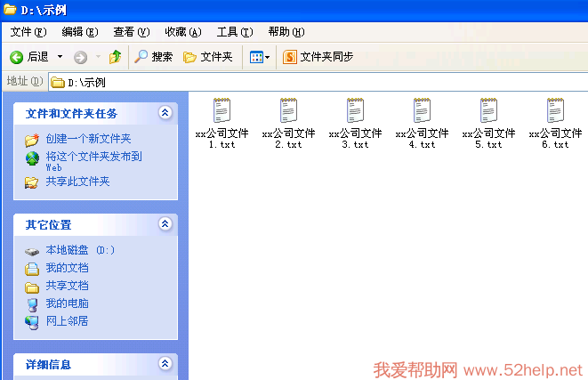Image resolution: width=588 pixels, height=380 pixels.
Task: Open the 工具(T) menu
Action: (234, 32)
